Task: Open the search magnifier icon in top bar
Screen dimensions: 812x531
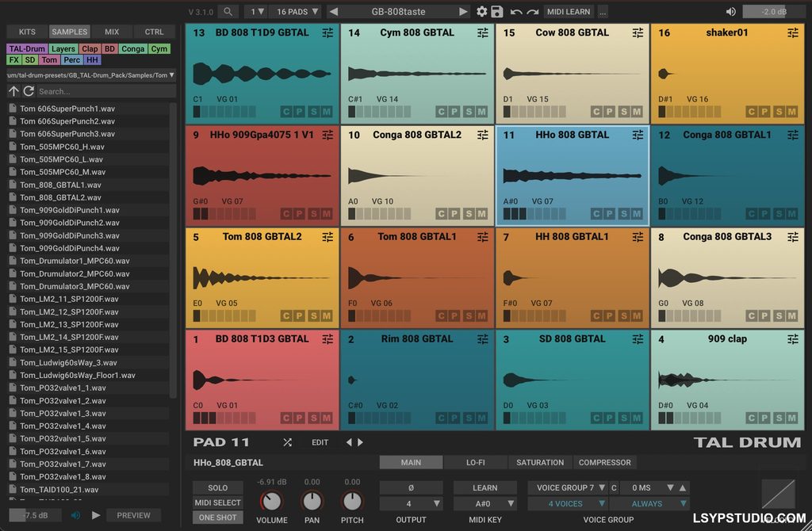Action: (x=228, y=11)
